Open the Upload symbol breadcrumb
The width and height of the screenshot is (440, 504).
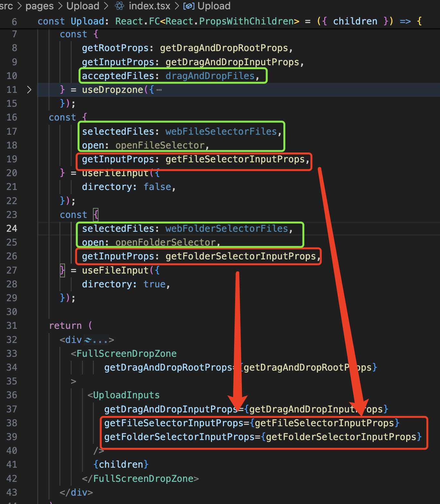[214, 6]
